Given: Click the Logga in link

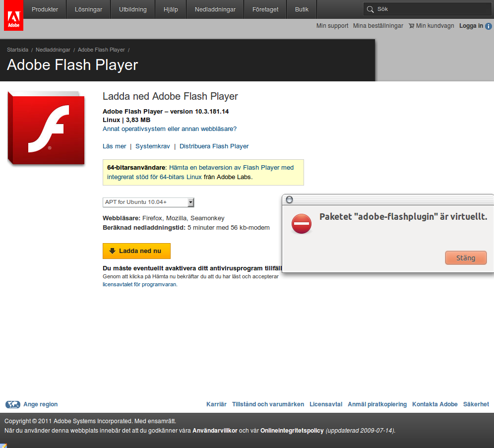Looking at the screenshot, I should point(471,26).
